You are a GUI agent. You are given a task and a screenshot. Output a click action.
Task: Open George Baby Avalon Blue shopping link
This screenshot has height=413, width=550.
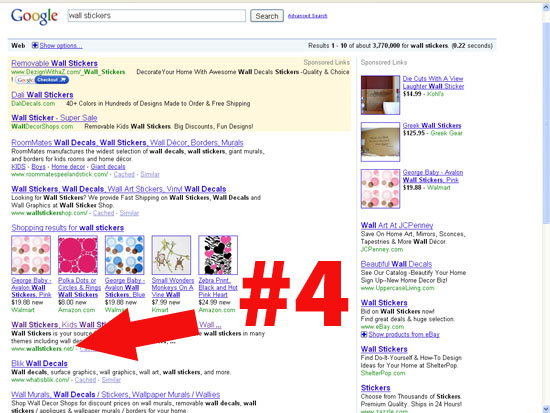coord(125,287)
